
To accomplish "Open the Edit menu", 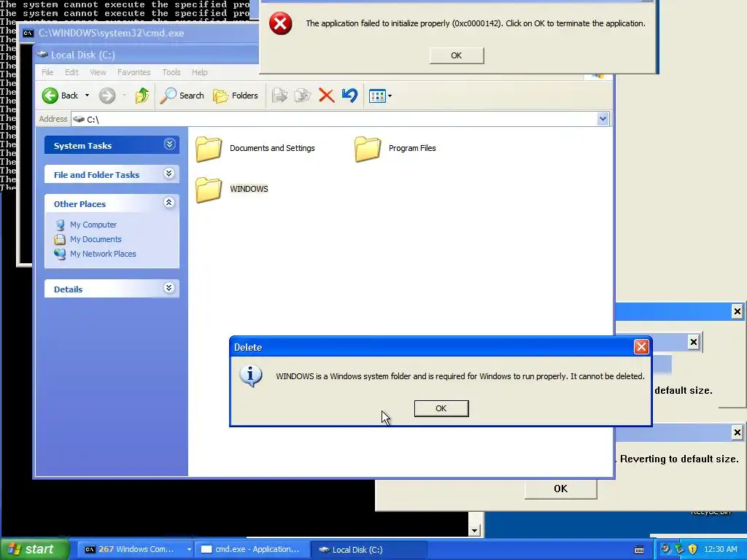I will pos(72,72).
